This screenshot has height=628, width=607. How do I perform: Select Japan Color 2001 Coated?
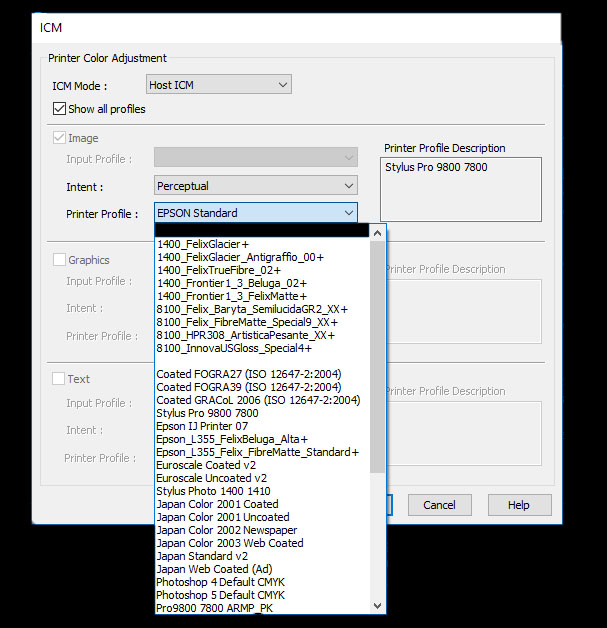coord(262,504)
